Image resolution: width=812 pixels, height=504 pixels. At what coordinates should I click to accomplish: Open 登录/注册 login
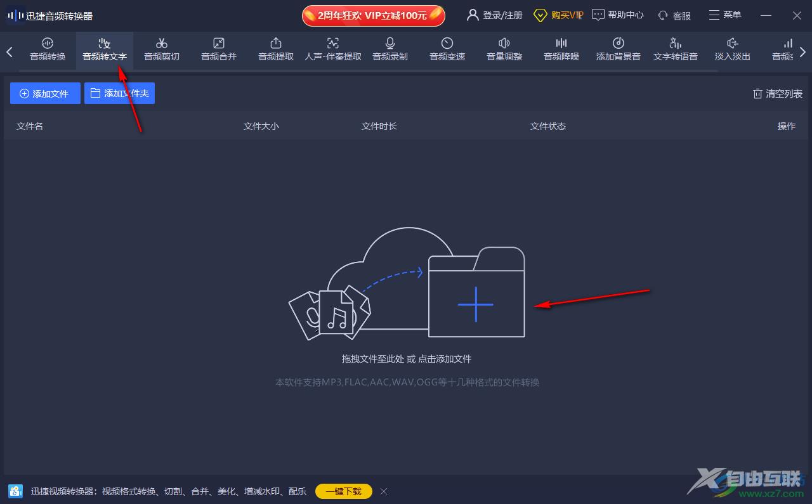click(495, 15)
